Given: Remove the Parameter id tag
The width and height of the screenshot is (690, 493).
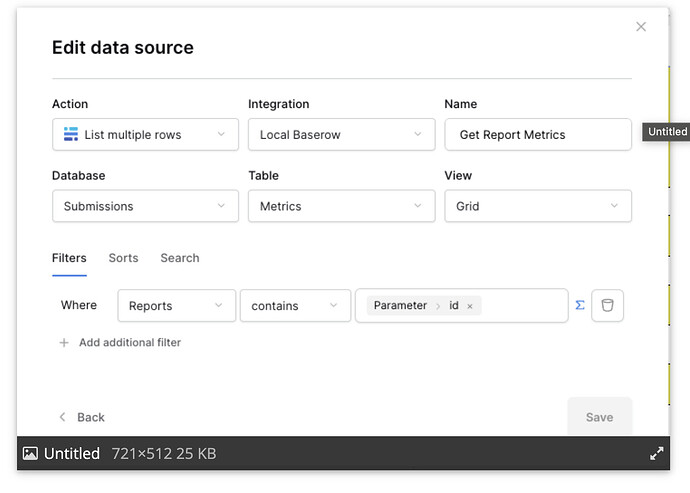Looking at the screenshot, I should (x=470, y=306).
